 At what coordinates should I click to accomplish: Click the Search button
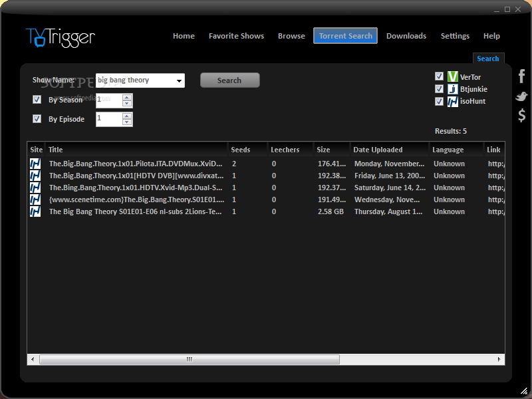coord(229,80)
